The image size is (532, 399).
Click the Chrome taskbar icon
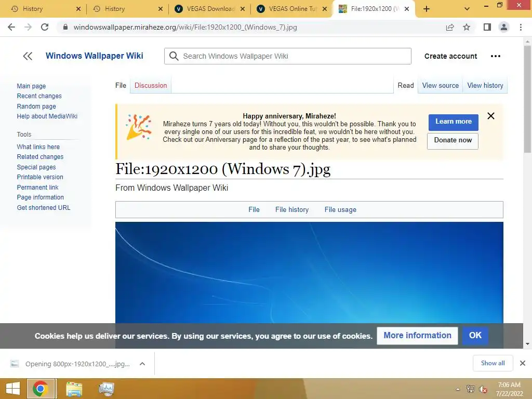(x=41, y=389)
